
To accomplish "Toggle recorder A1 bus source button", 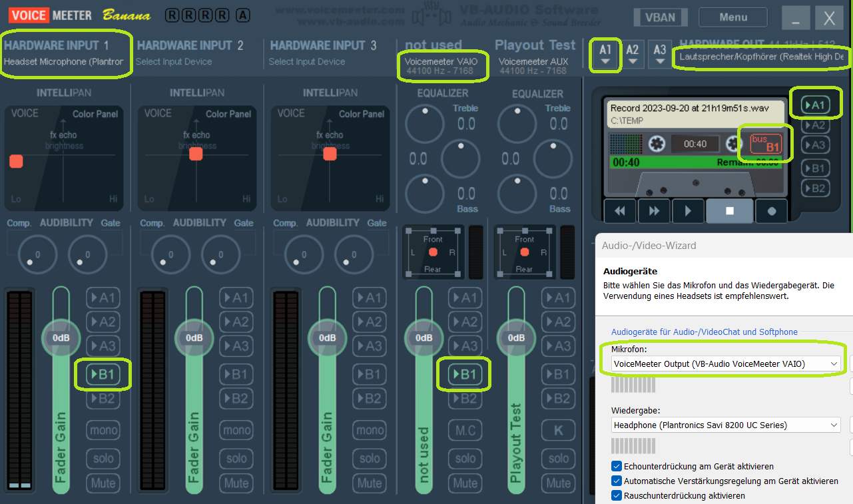I will pyautogui.click(x=815, y=105).
